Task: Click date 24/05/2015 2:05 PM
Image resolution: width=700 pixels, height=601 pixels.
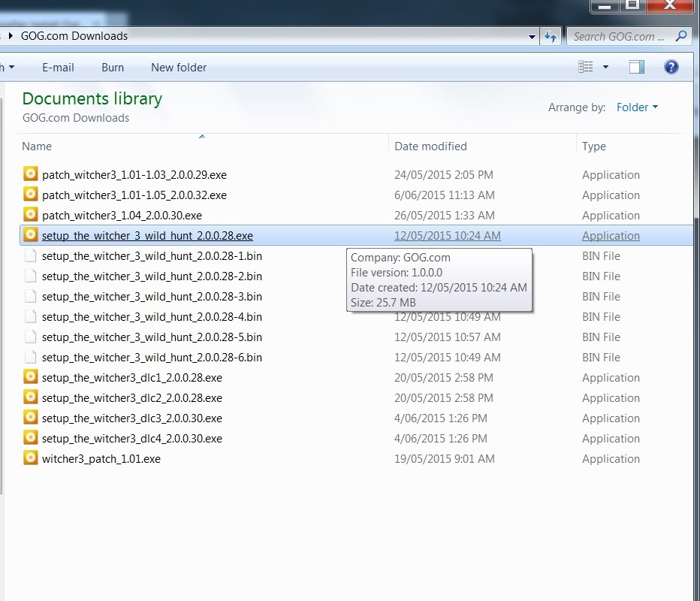Action: tap(444, 174)
